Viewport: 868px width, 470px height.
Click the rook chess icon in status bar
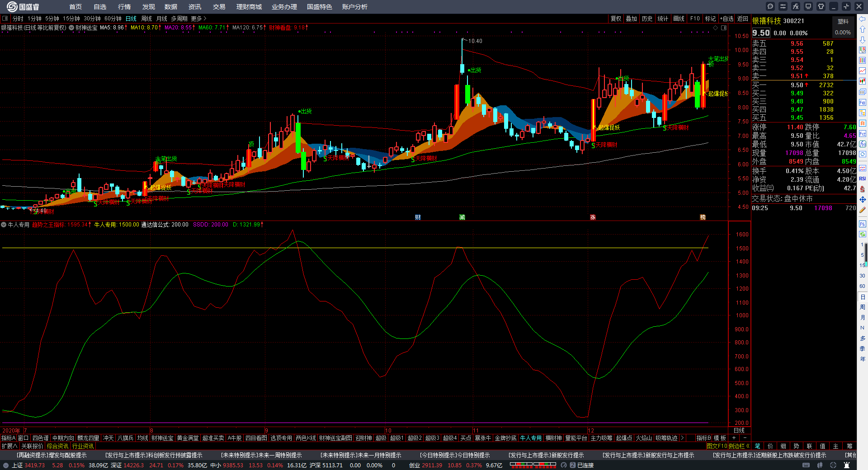tap(847, 465)
